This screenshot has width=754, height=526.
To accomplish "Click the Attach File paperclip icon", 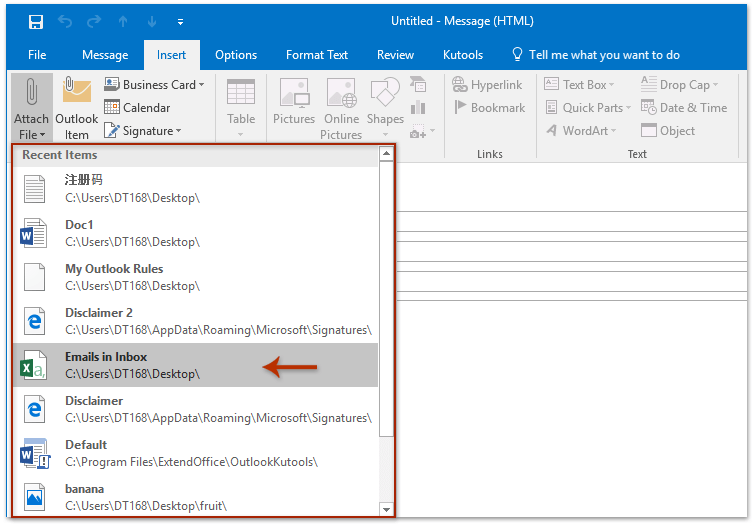I will click(32, 91).
